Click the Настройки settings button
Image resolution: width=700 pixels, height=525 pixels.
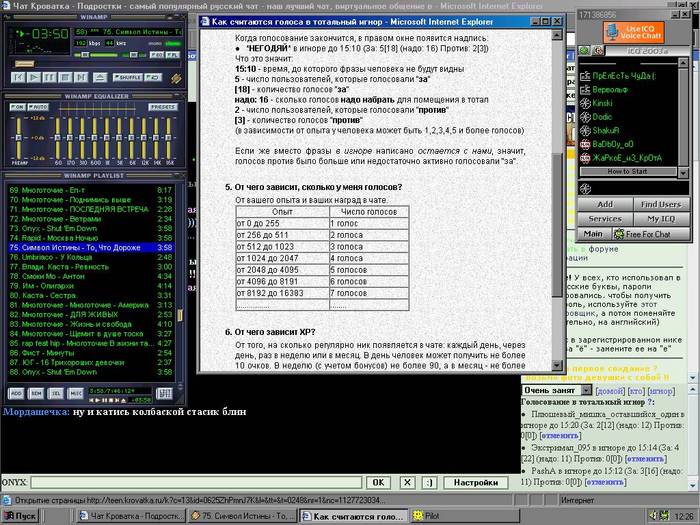[x=476, y=483]
